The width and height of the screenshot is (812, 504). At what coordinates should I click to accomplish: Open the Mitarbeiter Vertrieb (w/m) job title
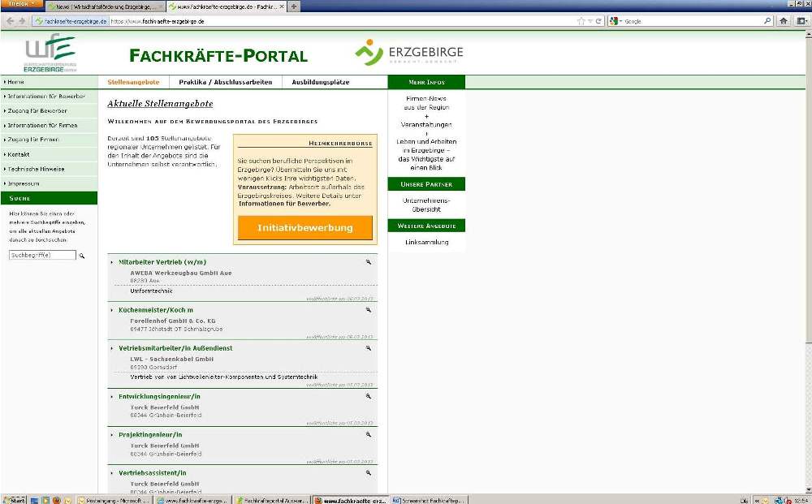tap(162, 262)
